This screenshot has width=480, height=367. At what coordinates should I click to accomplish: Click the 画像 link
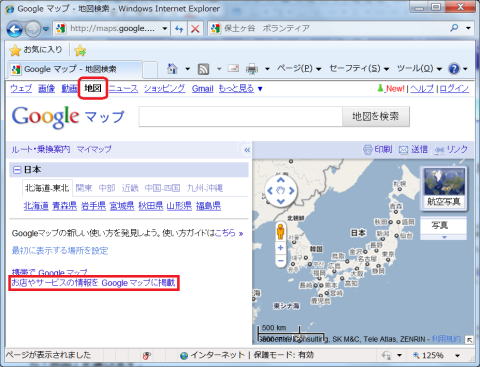coord(46,89)
